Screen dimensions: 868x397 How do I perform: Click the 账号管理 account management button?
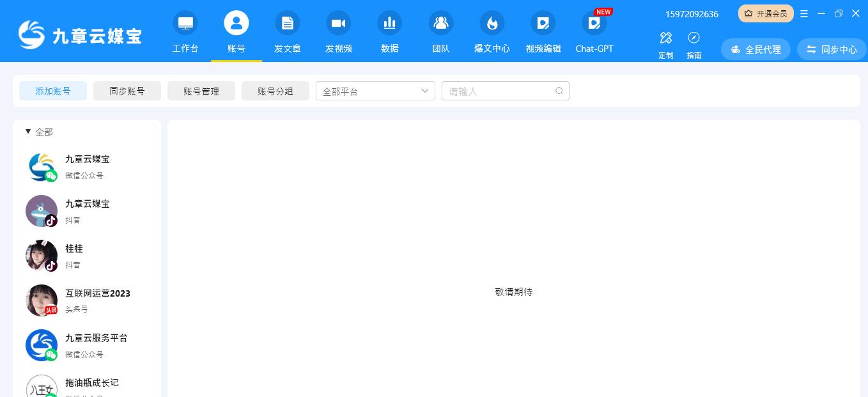201,91
